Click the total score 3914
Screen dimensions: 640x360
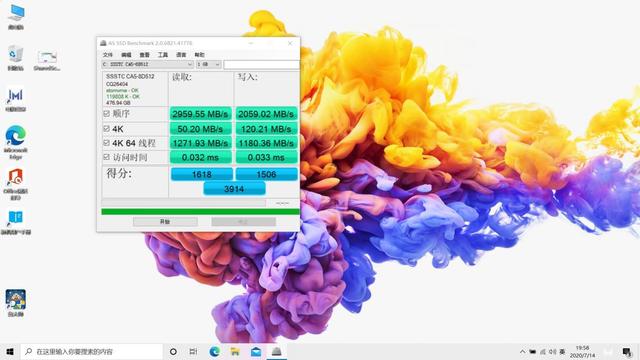234,189
